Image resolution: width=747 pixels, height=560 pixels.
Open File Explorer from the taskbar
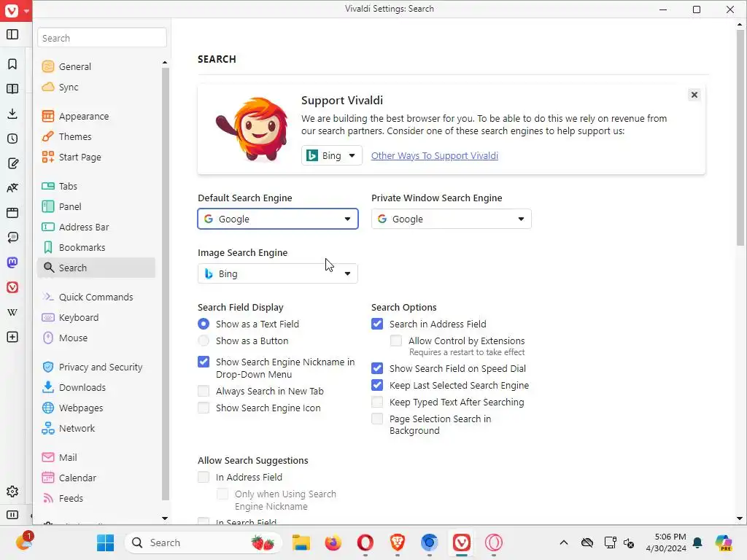pyautogui.click(x=301, y=542)
